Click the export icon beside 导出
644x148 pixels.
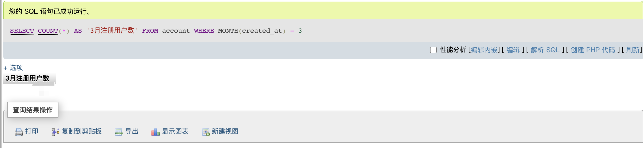point(118,132)
